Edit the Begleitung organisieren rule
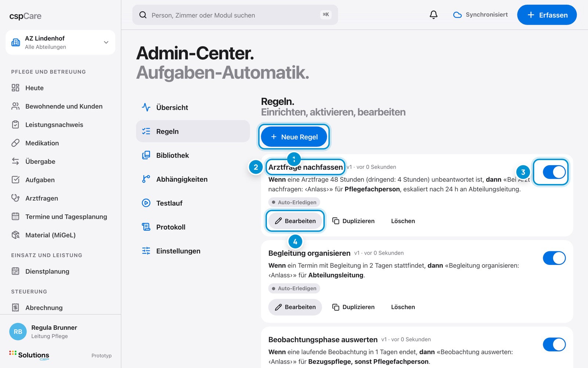The image size is (588, 368). [295, 307]
